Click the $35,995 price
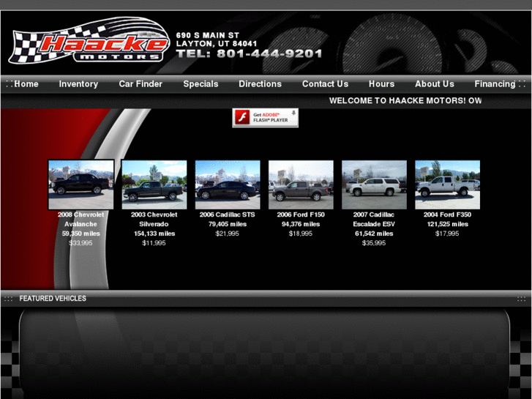Screen dimensions: 532x399 coord(374,243)
